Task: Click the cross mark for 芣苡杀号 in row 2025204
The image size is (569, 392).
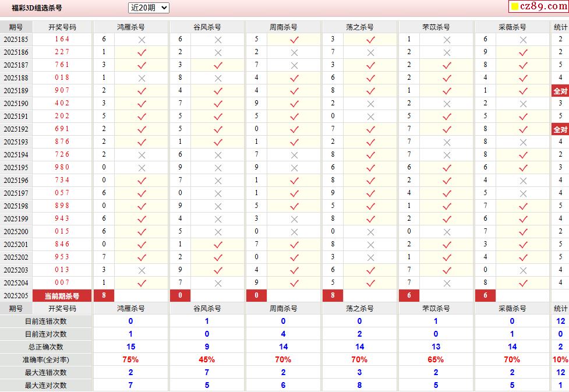Action: [x=447, y=283]
